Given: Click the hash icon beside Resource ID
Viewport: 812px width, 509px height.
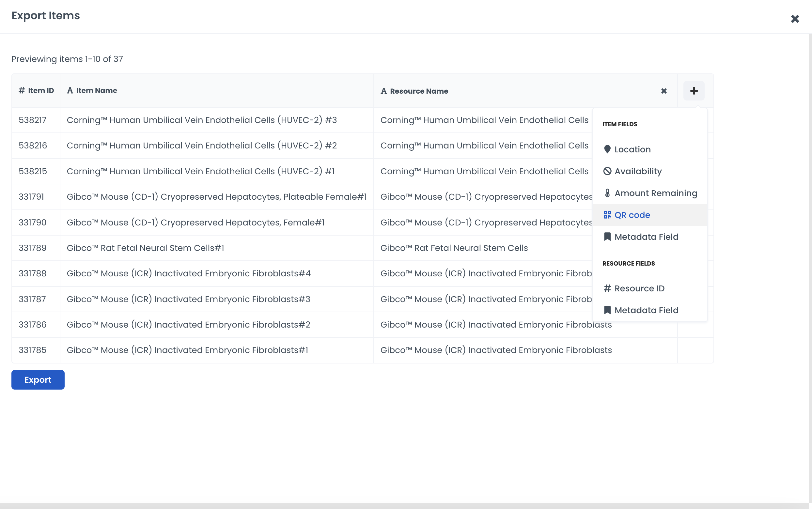Looking at the screenshot, I should click(607, 288).
